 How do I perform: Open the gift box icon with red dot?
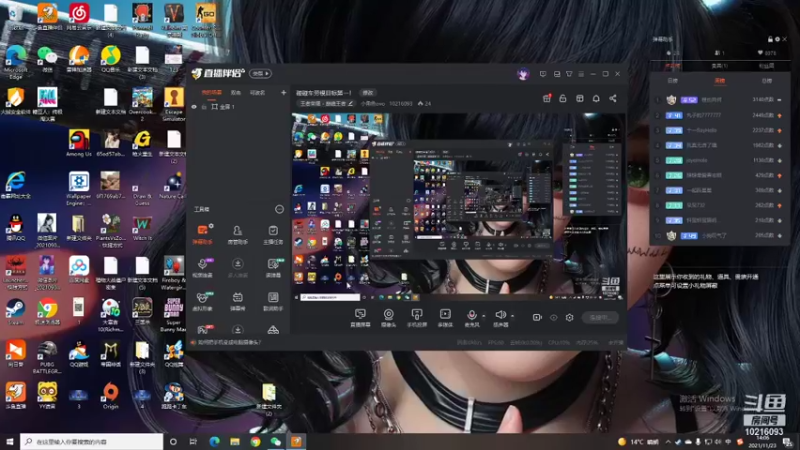coord(546,98)
